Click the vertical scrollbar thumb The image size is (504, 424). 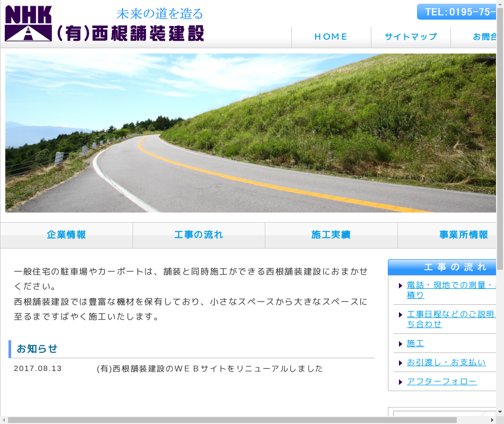tap(500, 138)
